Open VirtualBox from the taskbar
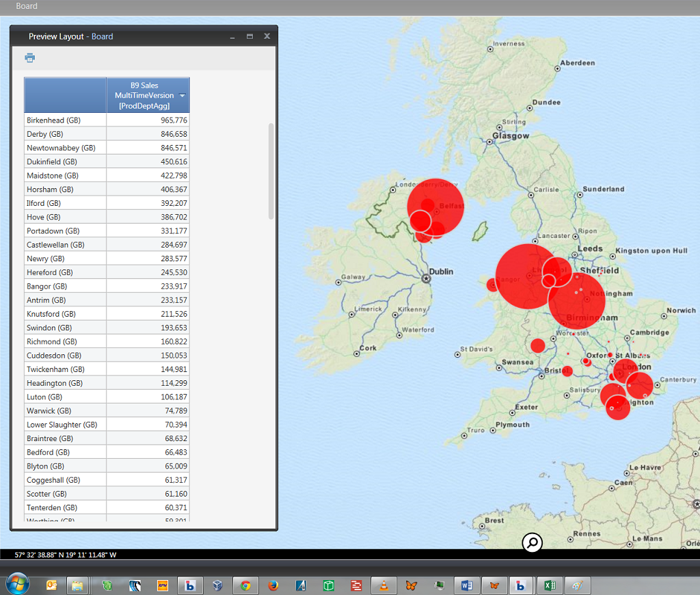 click(x=217, y=585)
